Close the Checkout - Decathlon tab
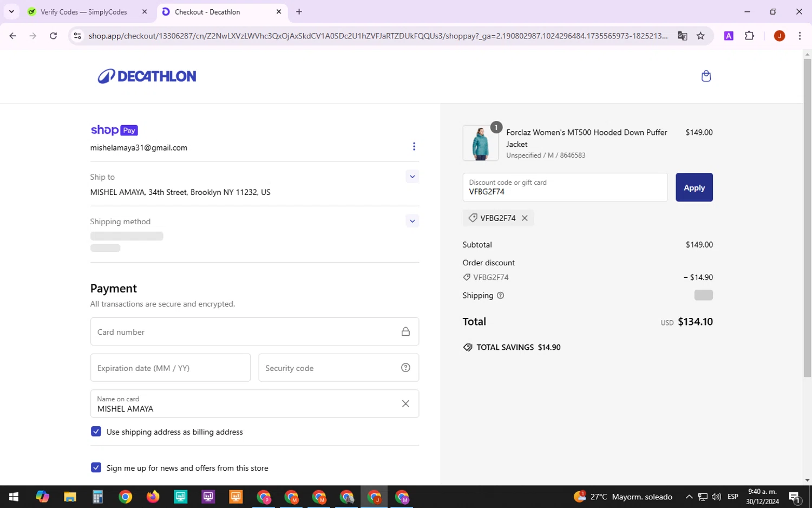Screen dimensions: 812x508 tap(279, 11)
